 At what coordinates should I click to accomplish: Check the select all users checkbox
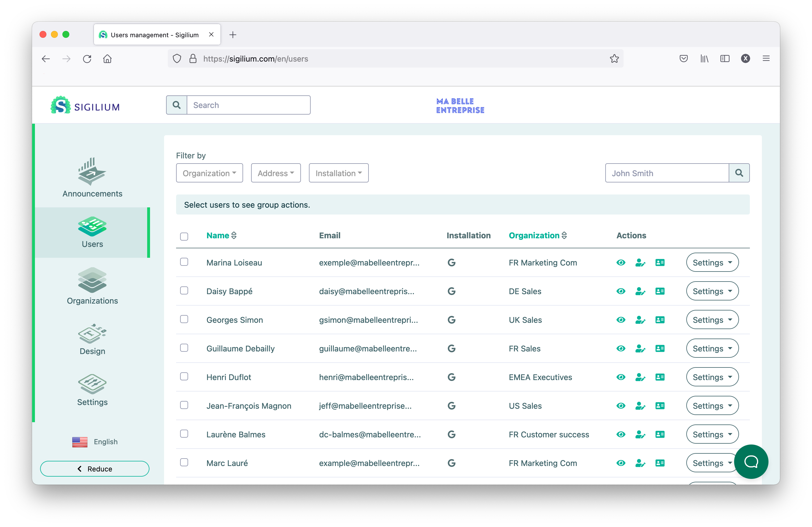pos(184,236)
